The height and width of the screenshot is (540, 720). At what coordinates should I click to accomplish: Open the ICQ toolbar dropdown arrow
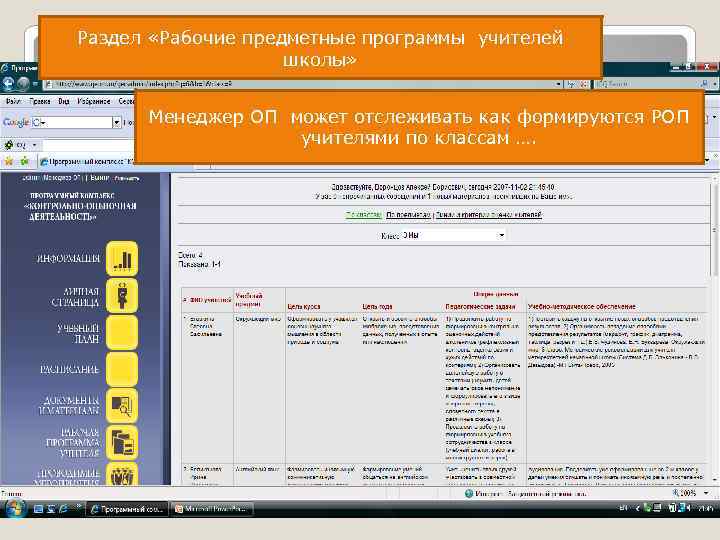(x=34, y=145)
